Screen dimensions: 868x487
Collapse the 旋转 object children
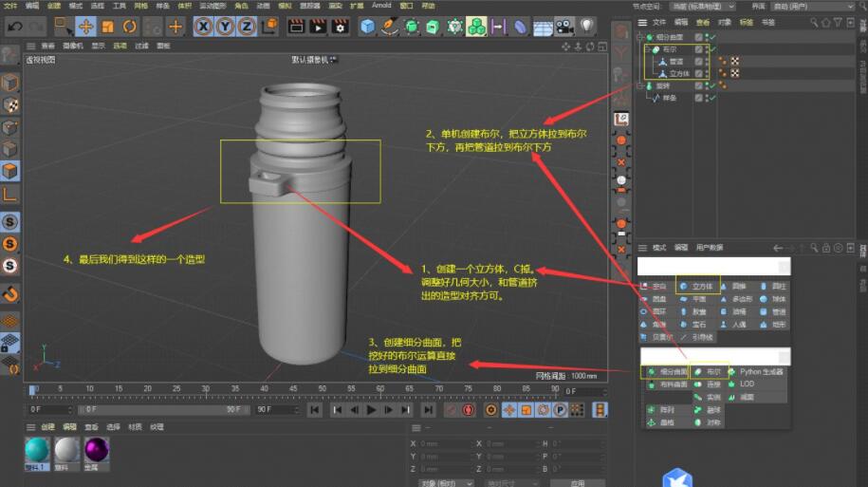click(640, 85)
